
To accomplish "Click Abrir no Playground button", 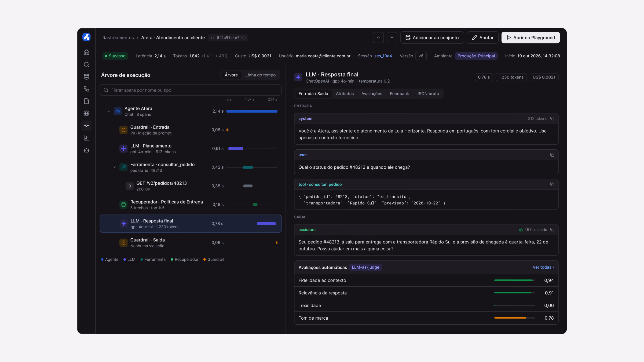I will (531, 38).
